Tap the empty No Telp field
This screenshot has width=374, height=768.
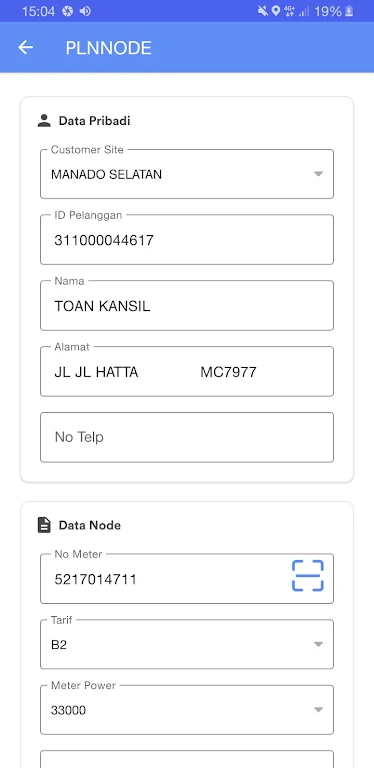click(x=187, y=437)
